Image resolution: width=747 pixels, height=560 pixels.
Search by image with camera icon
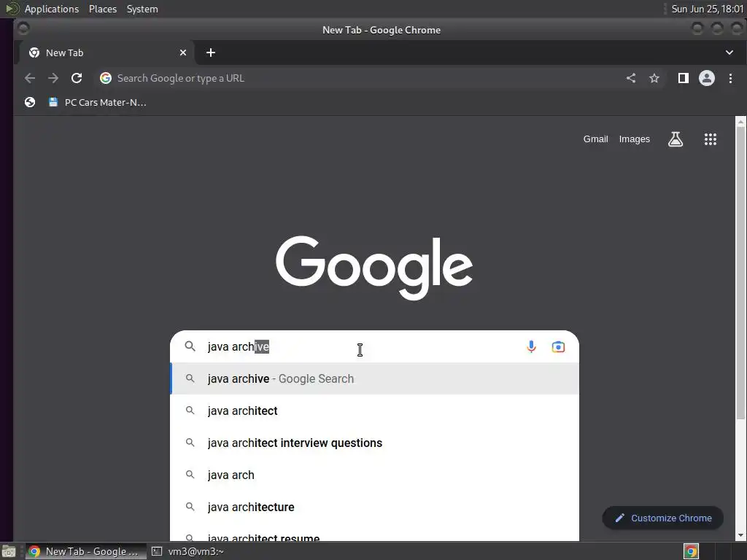[558, 346]
